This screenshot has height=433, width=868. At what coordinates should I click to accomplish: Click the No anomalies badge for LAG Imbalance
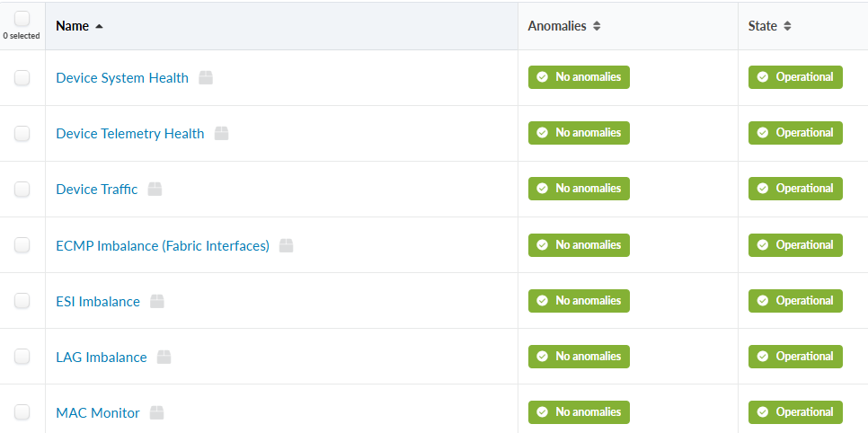point(579,357)
